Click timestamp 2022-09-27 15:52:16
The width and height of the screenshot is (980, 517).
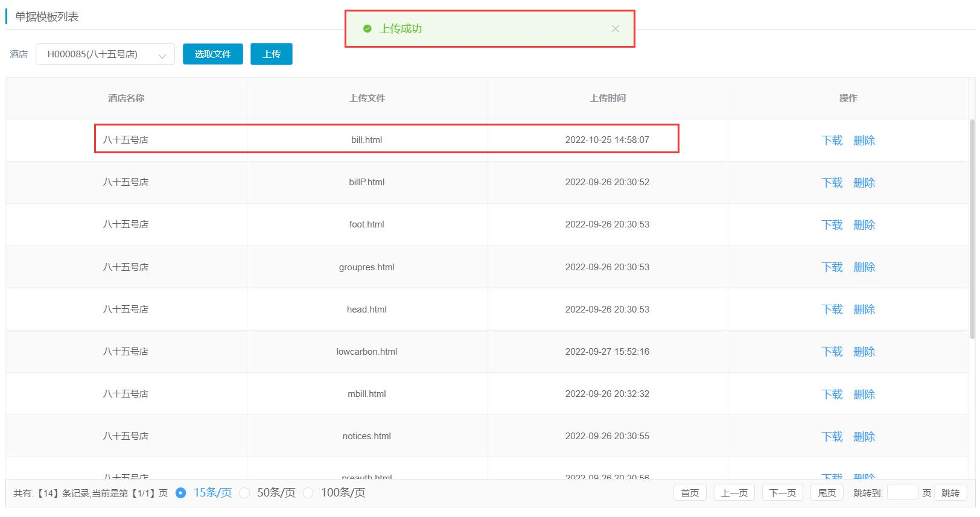point(607,352)
